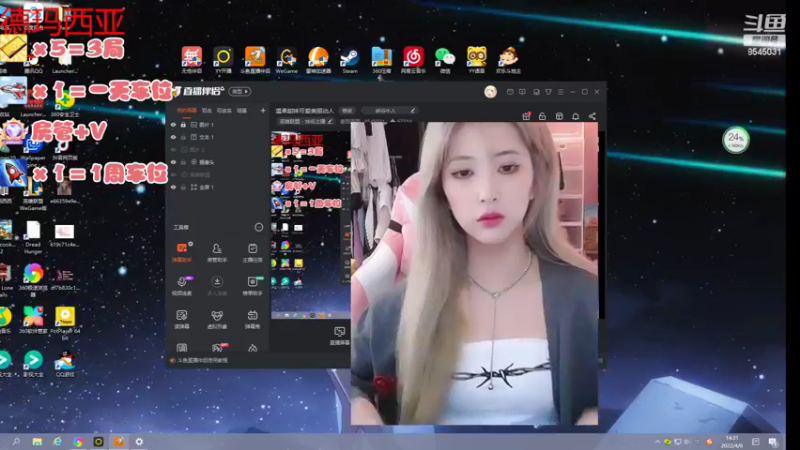Screen dimensions: 800x450
Task: Open the 房管助手 tool
Action: [x=217, y=252]
